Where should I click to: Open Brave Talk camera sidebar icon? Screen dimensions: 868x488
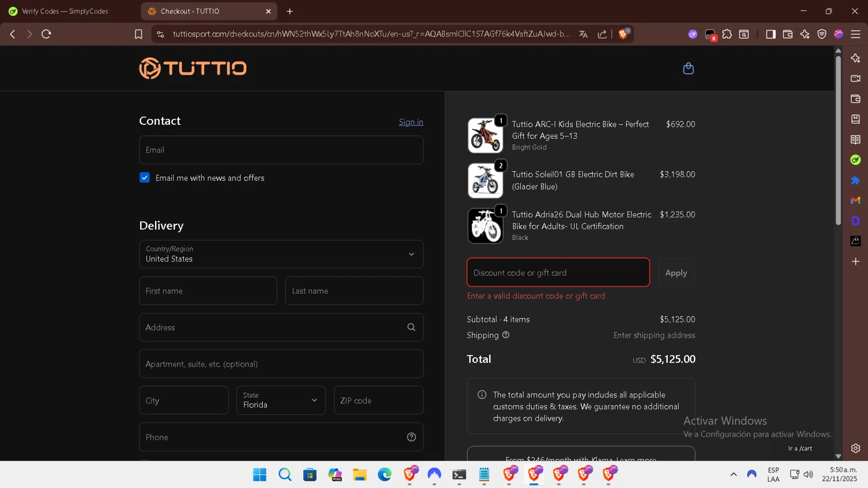[855, 78]
